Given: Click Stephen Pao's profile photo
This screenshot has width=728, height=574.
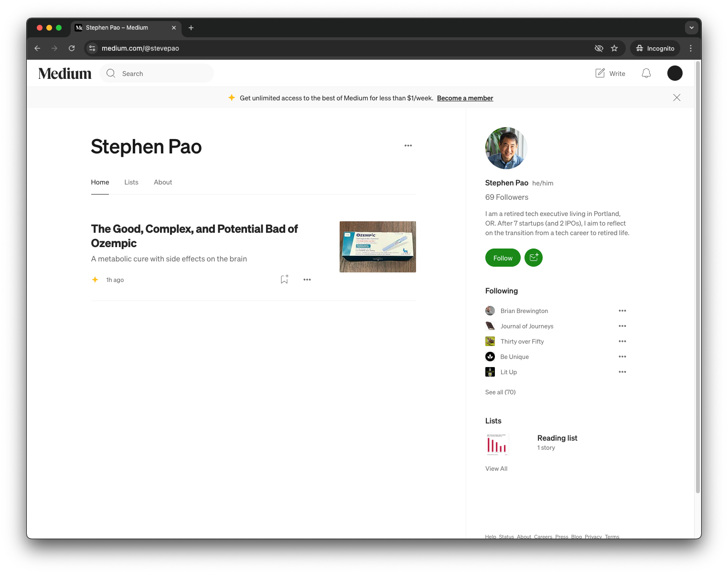Looking at the screenshot, I should (x=506, y=148).
